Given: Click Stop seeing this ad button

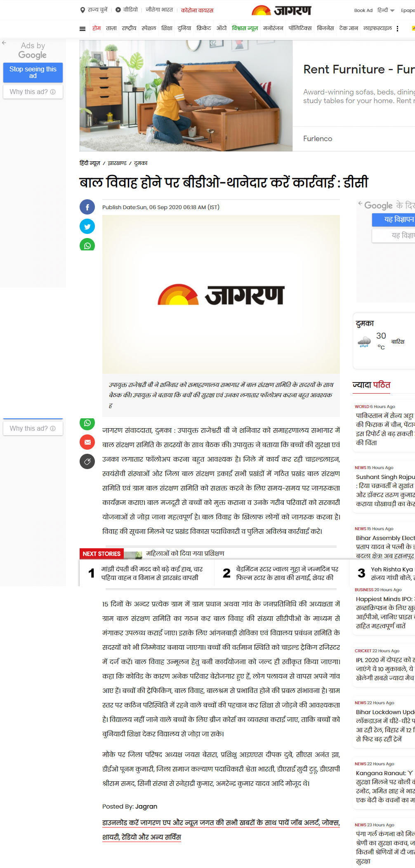Looking at the screenshot, I should (33, 72).
